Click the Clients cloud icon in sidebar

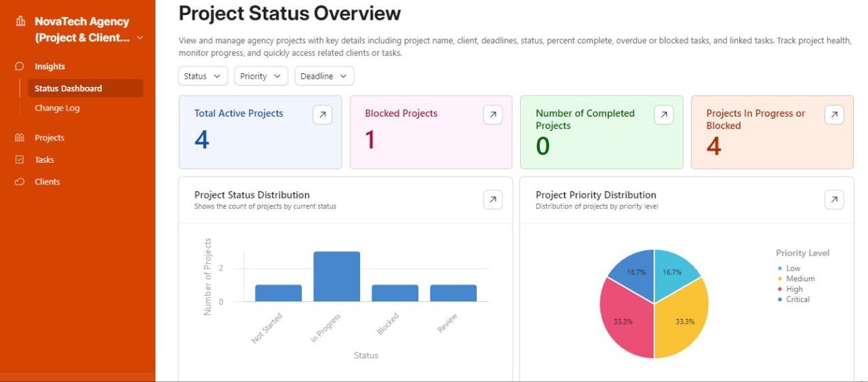(x=20, y=182)
